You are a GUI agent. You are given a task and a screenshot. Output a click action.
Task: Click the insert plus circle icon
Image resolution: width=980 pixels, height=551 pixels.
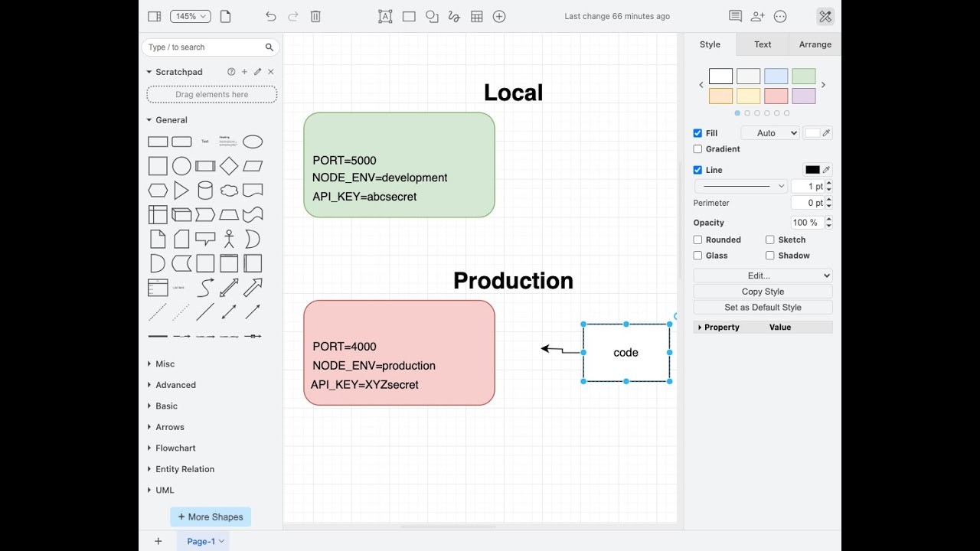tap(499, 16)
